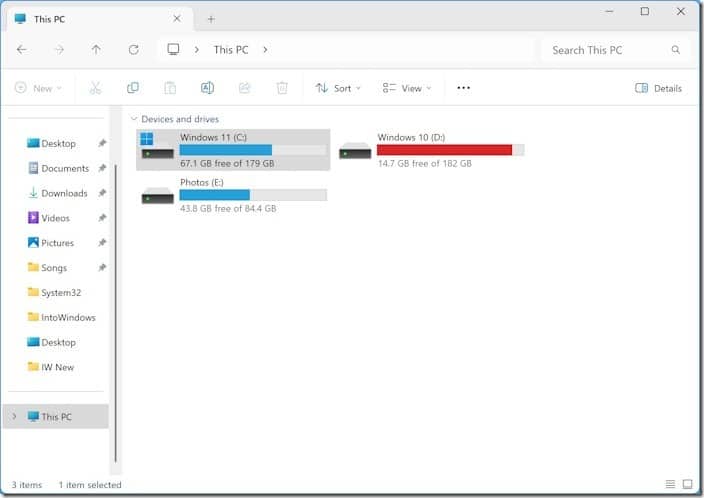Open IW New folder in sidebar
The image size is (704, 498).
coord(51,367)
